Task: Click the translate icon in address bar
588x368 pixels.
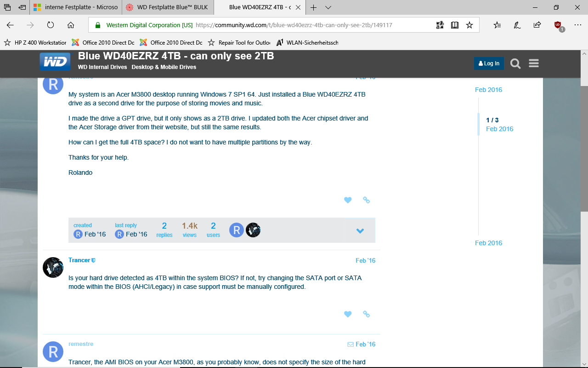Action: coord(440,25)
